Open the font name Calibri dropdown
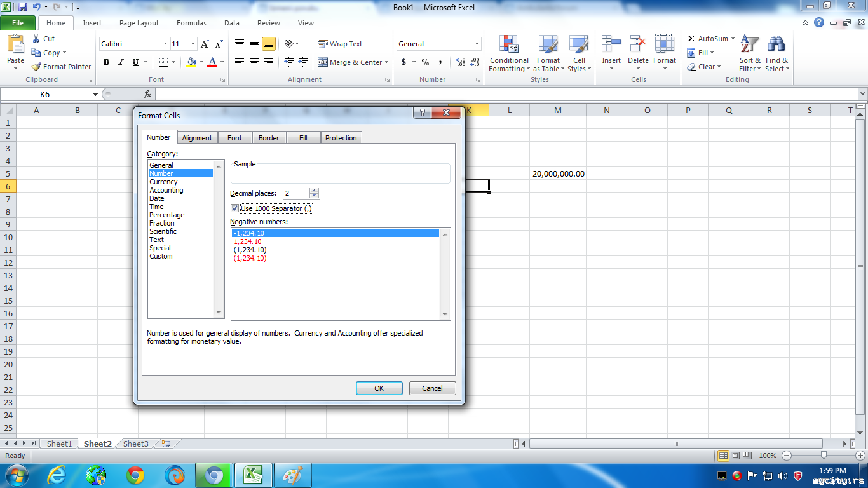The width and height of the screenshot is (868, 488). [x=165, y=44]
